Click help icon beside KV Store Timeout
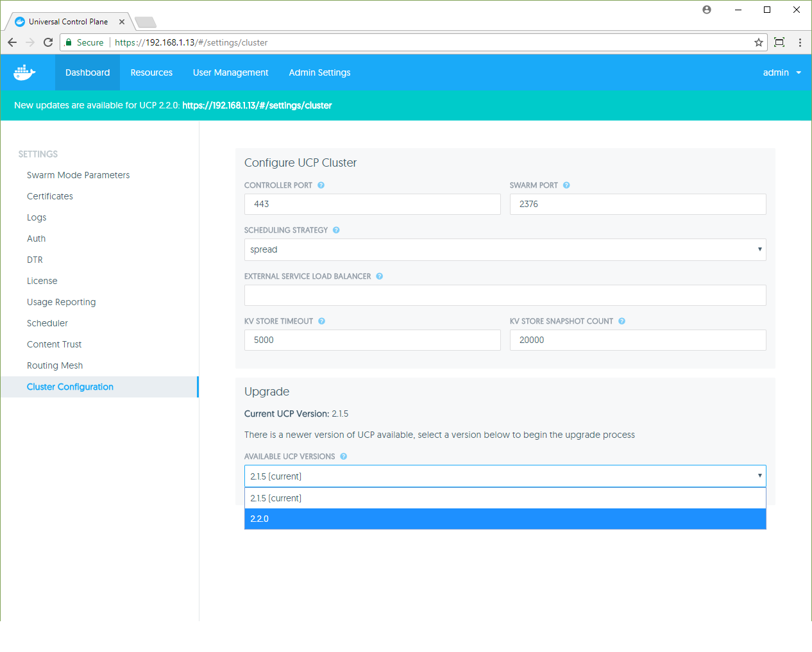 (x=321, y=321)
